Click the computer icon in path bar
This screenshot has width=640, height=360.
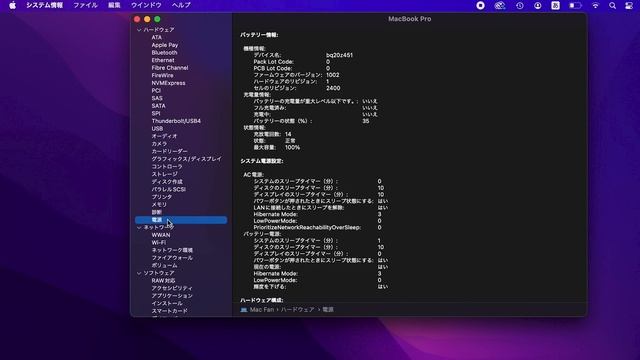(244, 310)
